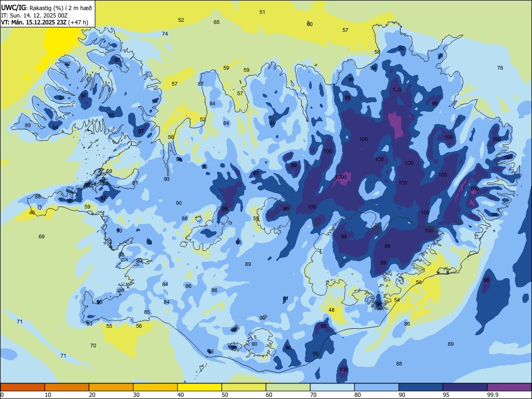Click the humidity value '65' over the northern sea
The height and width of the screenshot is (399, 532).
click(217, 22)
